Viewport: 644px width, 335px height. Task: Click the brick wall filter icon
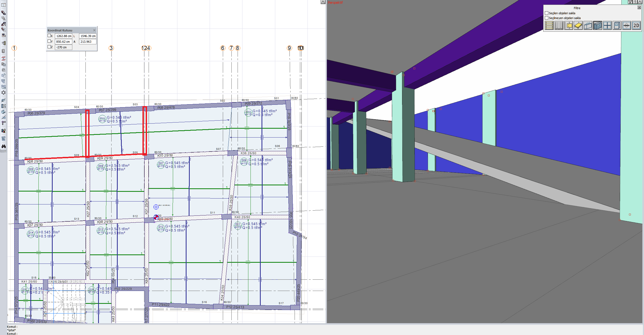click(x=597, y=26)
